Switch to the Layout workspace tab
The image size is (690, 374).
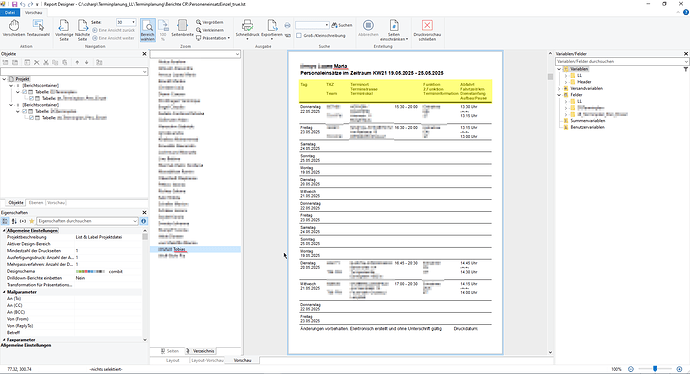click(172, 360)
